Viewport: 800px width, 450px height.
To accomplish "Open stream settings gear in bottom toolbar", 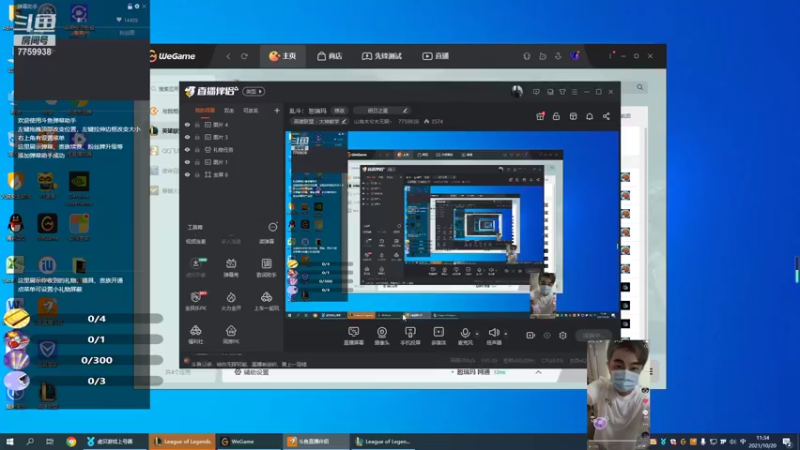I will point(563,335).
